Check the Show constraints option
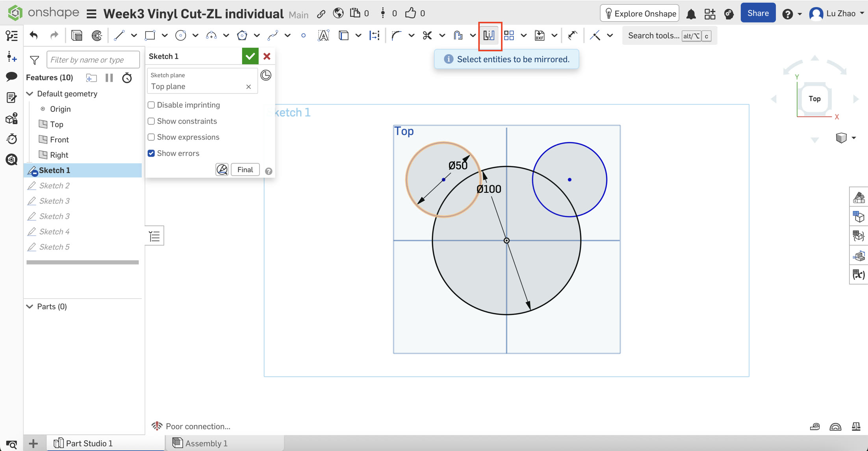Screen dimensions: 868x451 151,121
